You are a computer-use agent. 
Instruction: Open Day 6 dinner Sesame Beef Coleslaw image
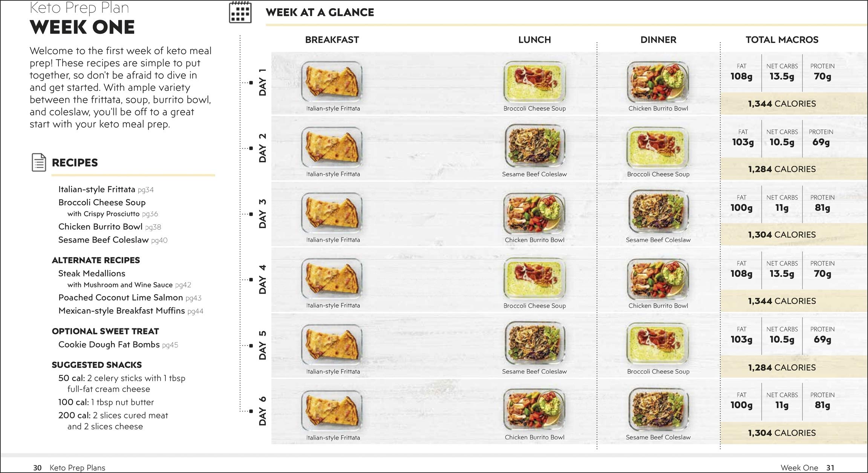tap(658, 410)
